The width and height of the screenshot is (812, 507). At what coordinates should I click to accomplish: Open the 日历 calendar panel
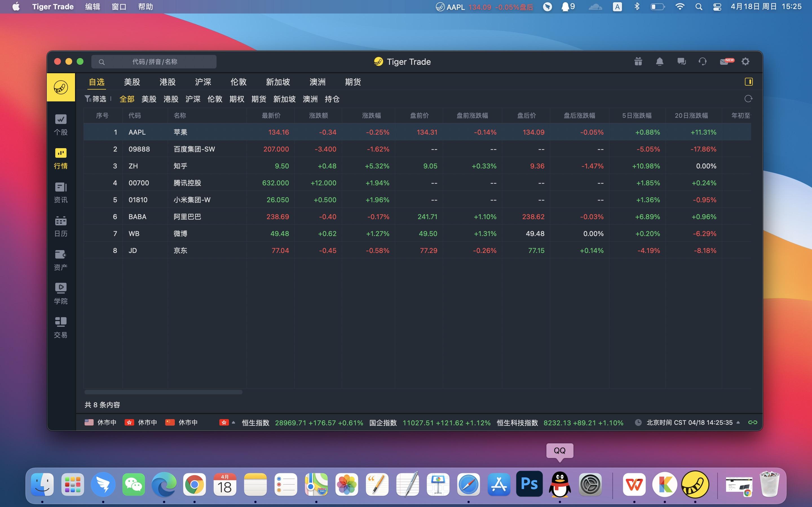[x=60, y=225]
